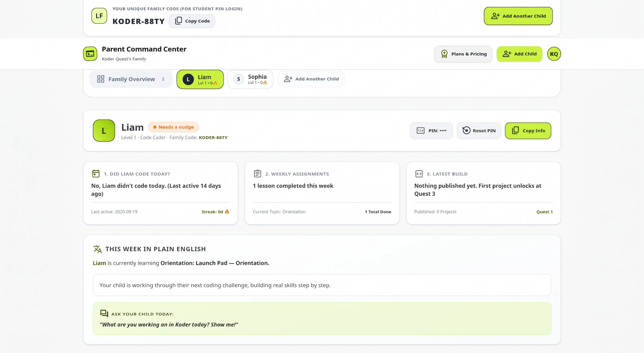
Task: Click the Add Child button in the header
Action: tap(519, 54)
